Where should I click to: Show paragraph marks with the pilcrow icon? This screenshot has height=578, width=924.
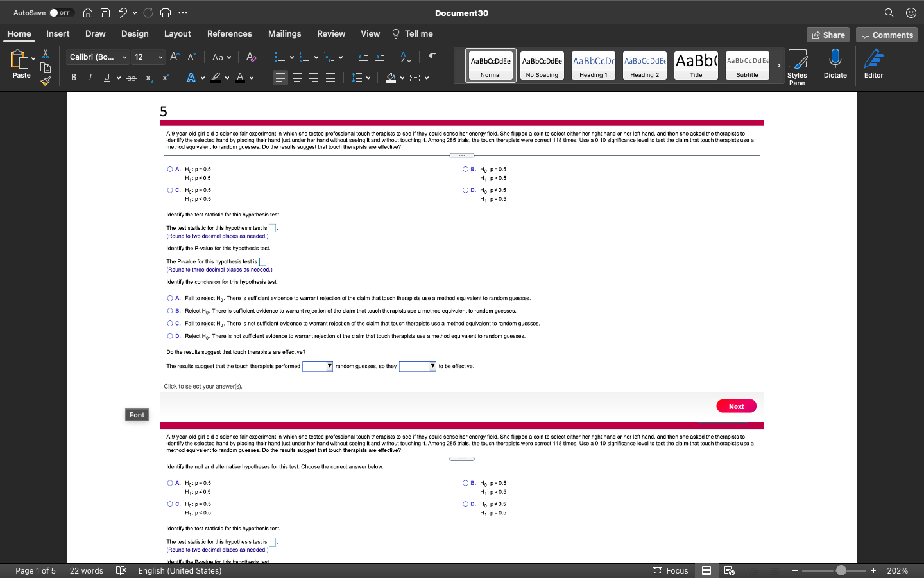432,57
